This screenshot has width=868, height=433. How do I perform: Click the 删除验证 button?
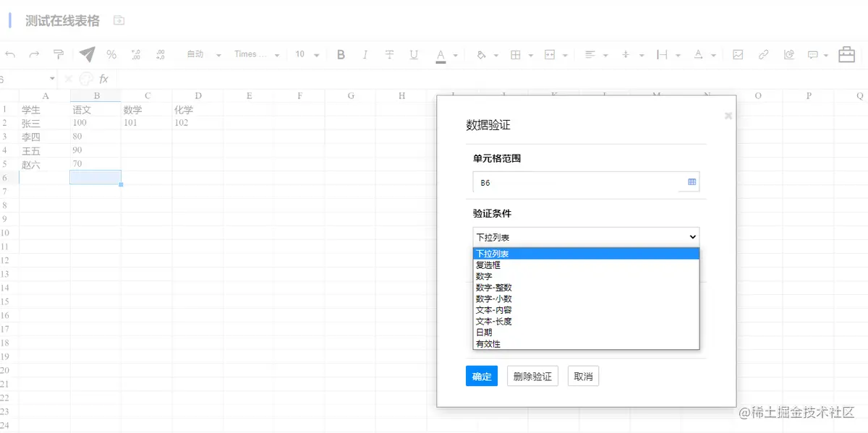click(x=532, y=377)
